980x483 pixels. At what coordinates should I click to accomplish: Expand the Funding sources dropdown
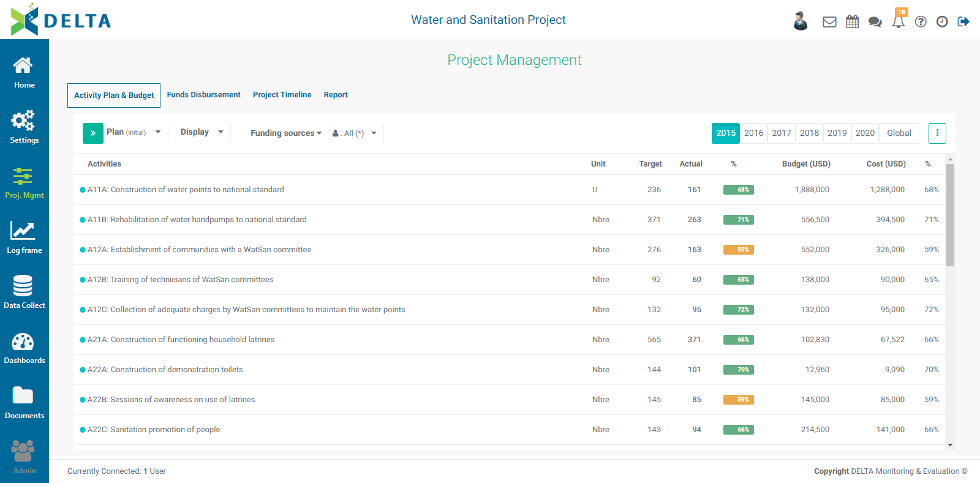(286, 133)
